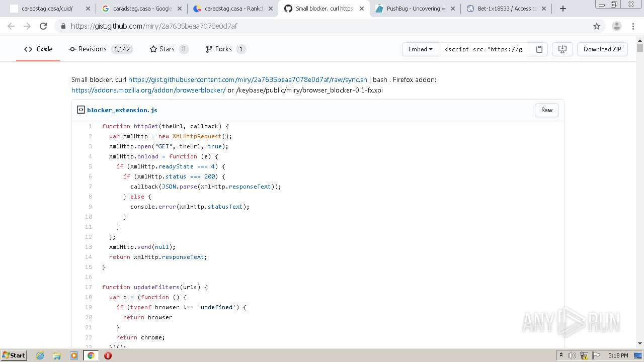This screenshot has height=362, width=644.
Task: Open the Chrome profile avatar menu
Action: coord(616,26)
